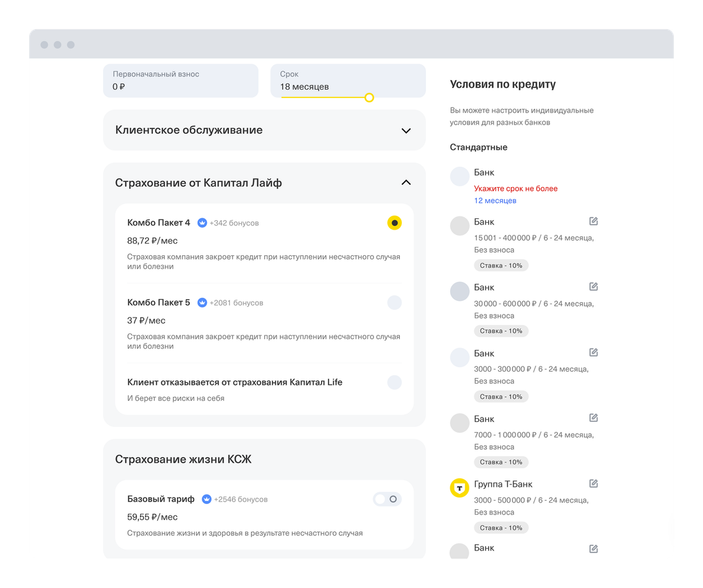Image resolution: width=703 pixels, height=588 pixels.
Task: Click the Срок slider handle
Action: [x=369, y=97]
